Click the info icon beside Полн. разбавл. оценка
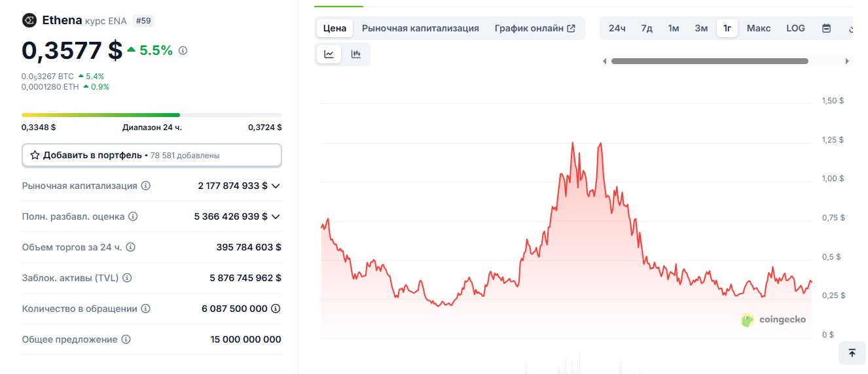This screenshot has width=868, height=374. tap(133, 216)
